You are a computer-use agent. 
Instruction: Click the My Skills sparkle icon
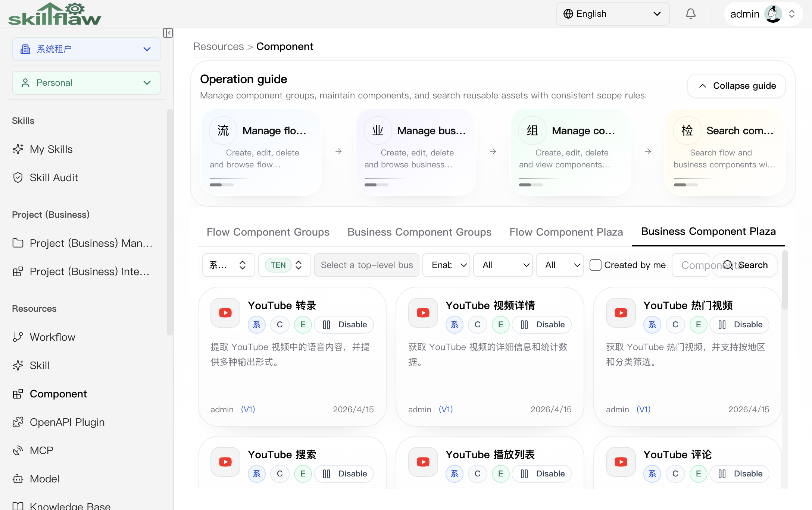pos(18,149)
